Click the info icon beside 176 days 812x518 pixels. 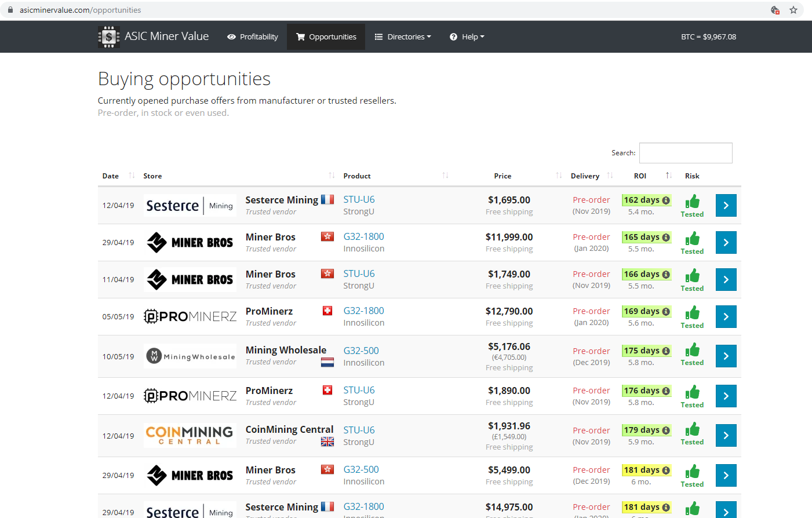pyautogui.click(x=666, y=391)
